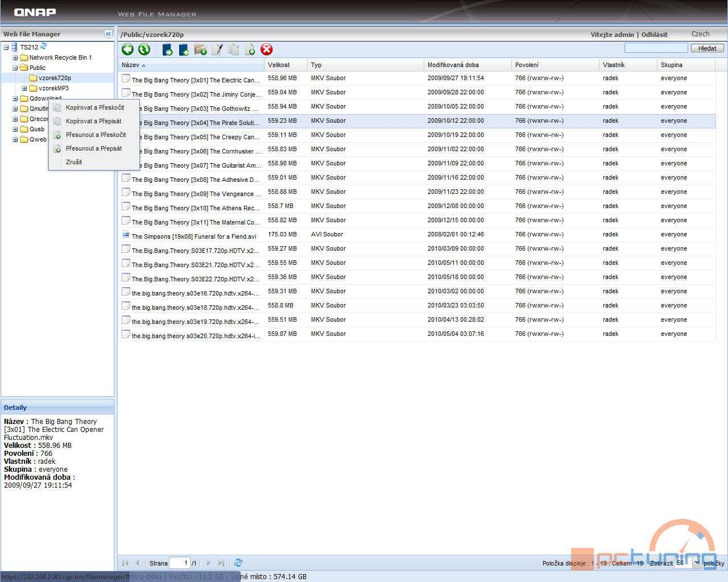Click the reload icon in the paging bar

[238, 563]
